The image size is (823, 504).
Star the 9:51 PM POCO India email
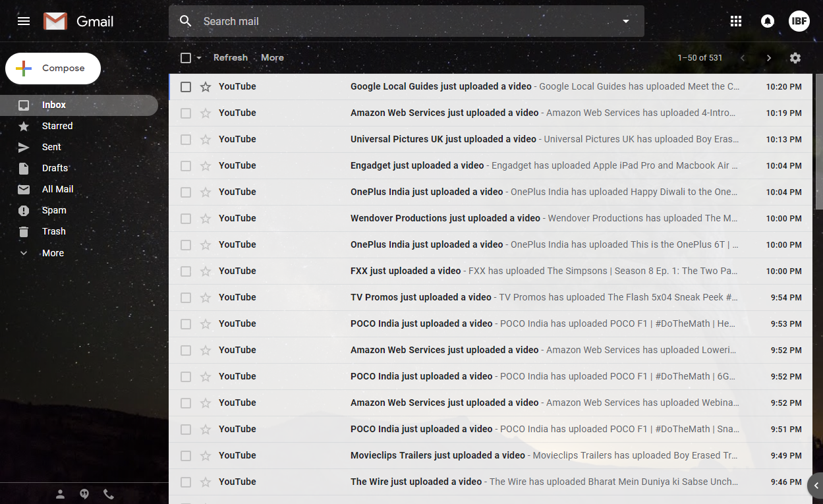click(x=206, y=429)
